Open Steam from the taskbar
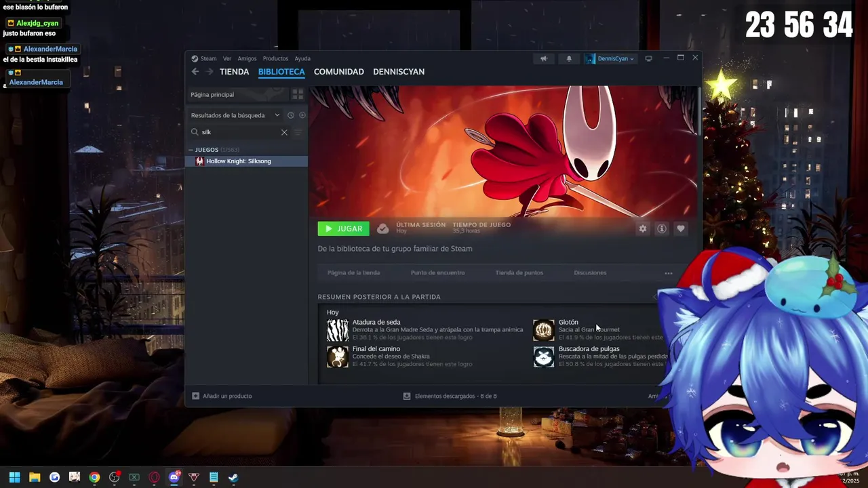Viewport: 868px width, 488px height. pyautogui.click(x=233, y=477)
